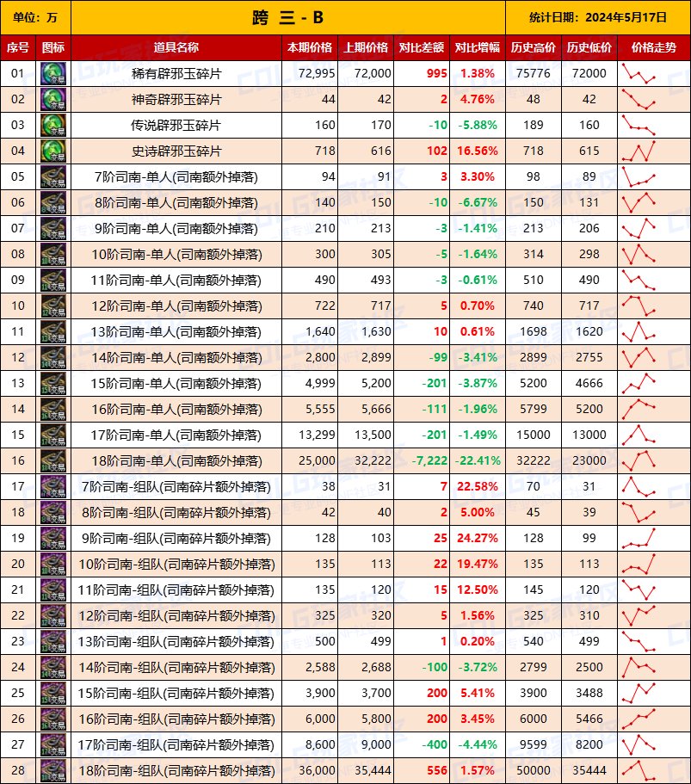This screenshot has width=691, height=784.
Task: Click the historic high value 75776
Action: (534, 73)
